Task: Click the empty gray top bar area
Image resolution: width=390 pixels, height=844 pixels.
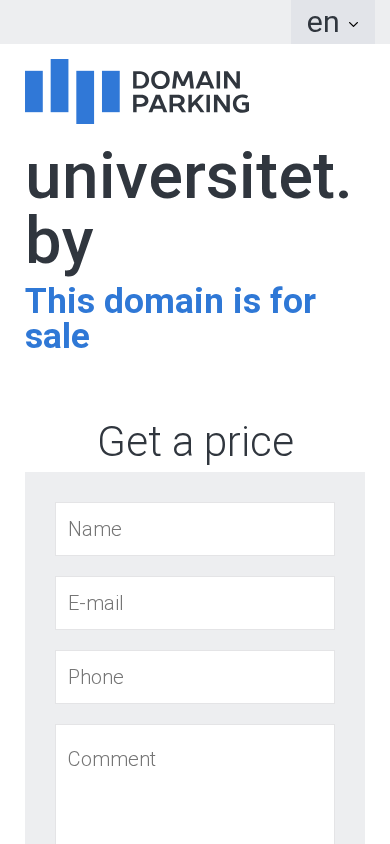Action: [145, 22]
